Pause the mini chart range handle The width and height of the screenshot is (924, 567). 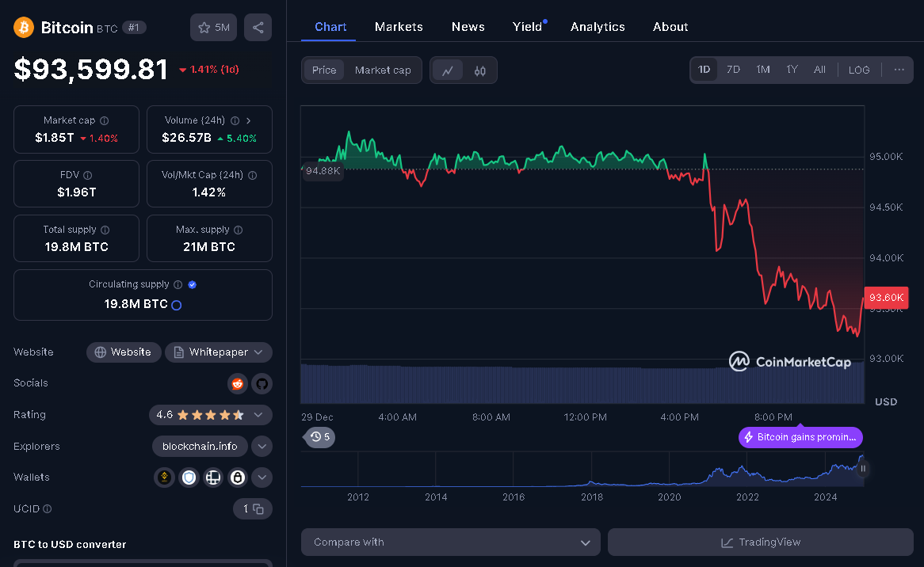[863, 469]
